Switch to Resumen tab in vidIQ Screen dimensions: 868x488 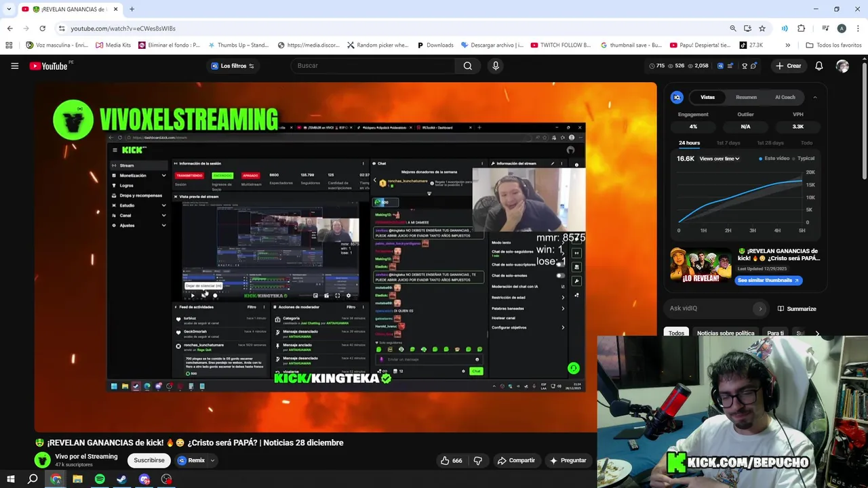pyautogui.click(x=746, y=97)
